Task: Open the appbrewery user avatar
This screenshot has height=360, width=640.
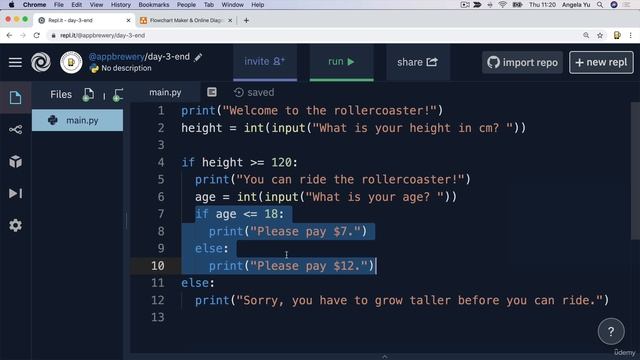Action: 71,62
